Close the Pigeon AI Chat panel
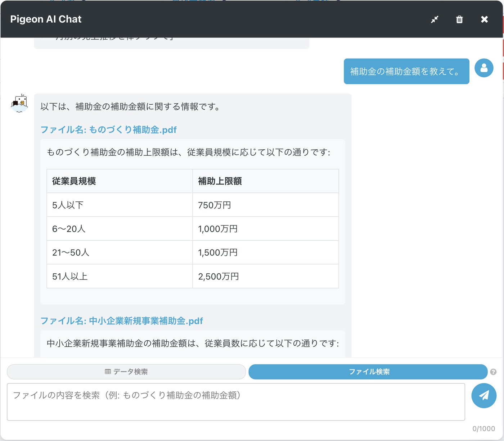Image resolution: width=504 pixels, height=441 pixels. point(485,19)
